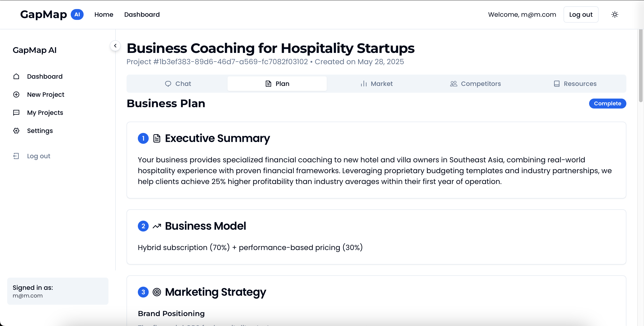This screenshot has height=326, width=644.
Task: Click the Settings gear icon
Action: pyautogui.click(x=16, y=131)
